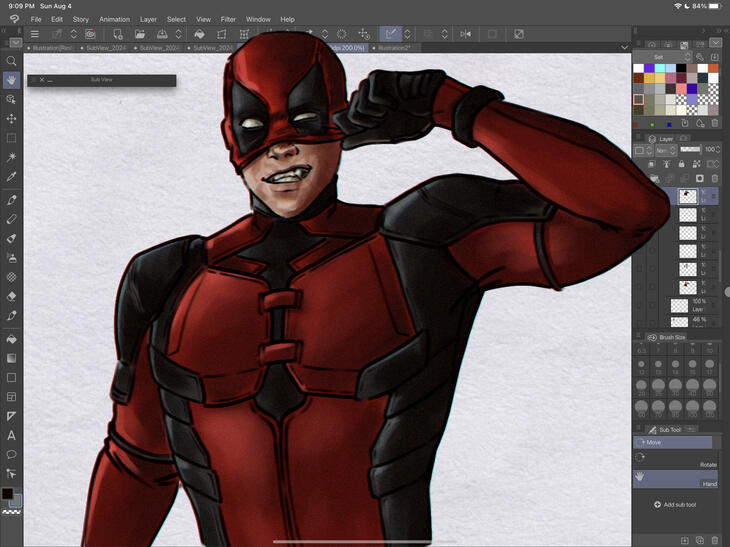Select the Operation object tool
The width and height of the screenshot is (730, 547).
pos(11,99)
